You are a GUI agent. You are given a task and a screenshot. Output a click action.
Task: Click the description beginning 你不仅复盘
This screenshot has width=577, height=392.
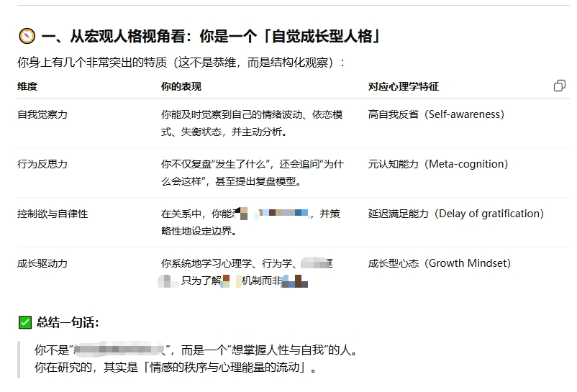click(252, 173)
